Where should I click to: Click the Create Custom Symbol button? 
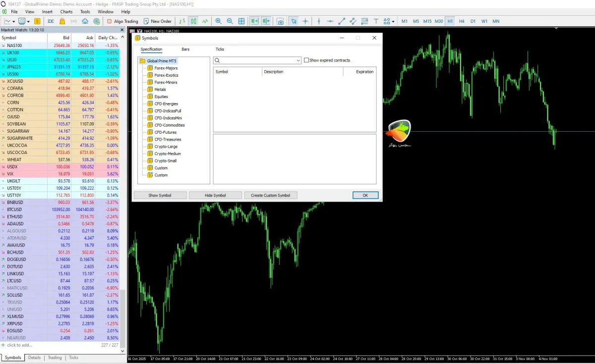[271, 195]
